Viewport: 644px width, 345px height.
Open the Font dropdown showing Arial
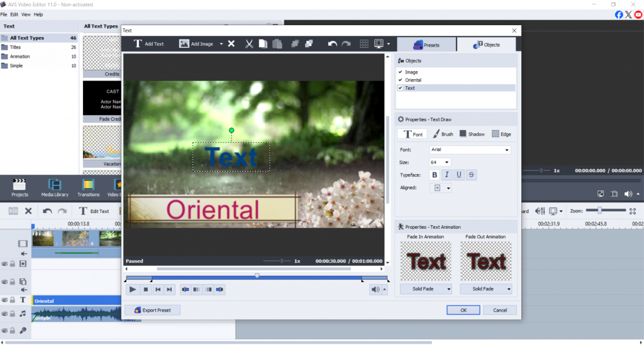(x=470, y=150)
